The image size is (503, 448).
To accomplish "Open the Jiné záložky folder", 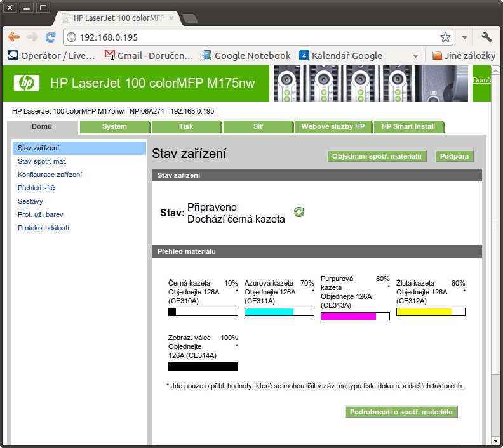I will coord(464,56).
